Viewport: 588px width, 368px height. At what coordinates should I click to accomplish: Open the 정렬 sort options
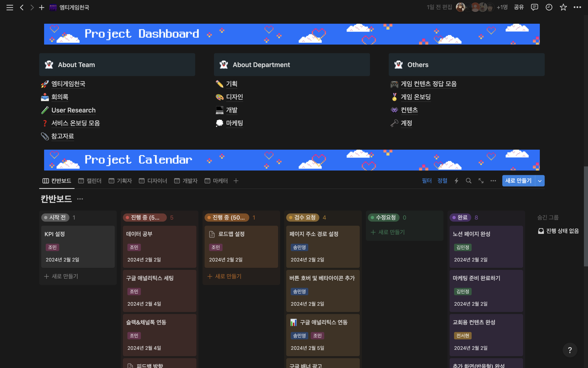point(442,181)
